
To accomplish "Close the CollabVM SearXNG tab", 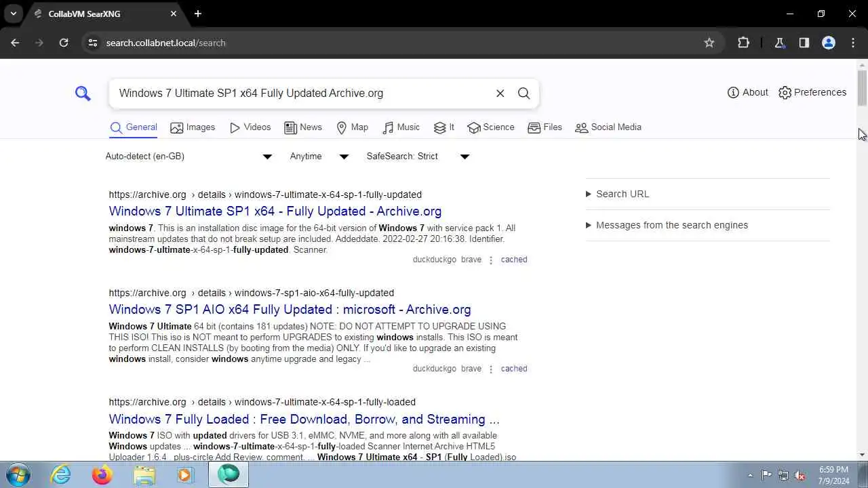I will click(x=174, y=14).
